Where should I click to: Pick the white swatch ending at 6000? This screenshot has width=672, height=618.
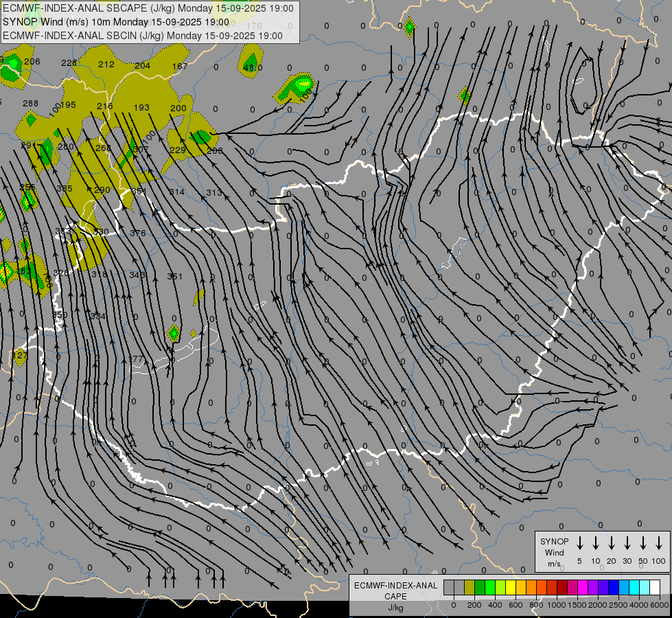pyautogui.click(x=655, y=588)
